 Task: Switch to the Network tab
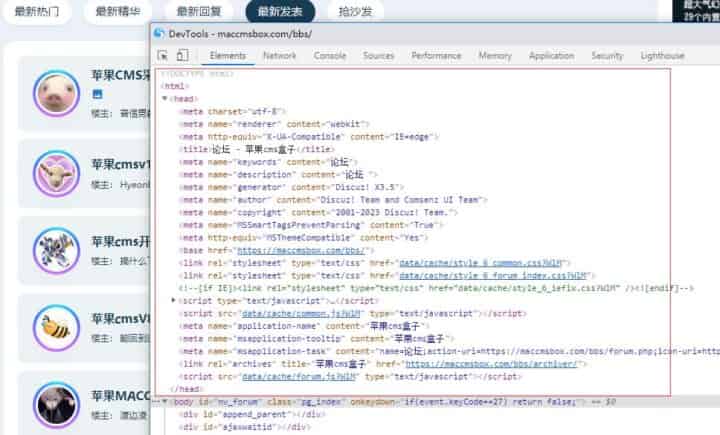280,56
